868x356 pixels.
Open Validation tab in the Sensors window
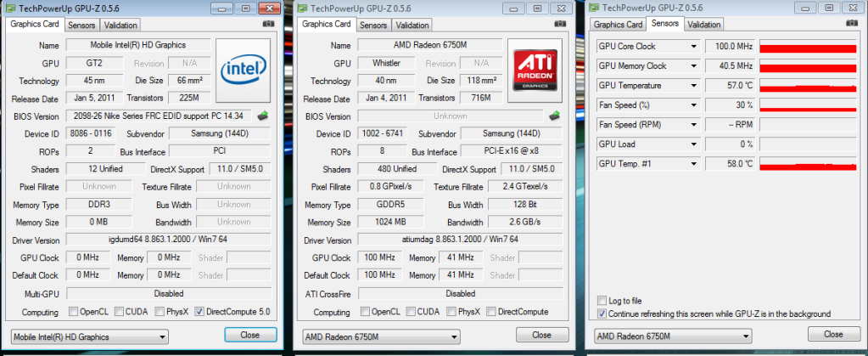[x=704, y=25]
